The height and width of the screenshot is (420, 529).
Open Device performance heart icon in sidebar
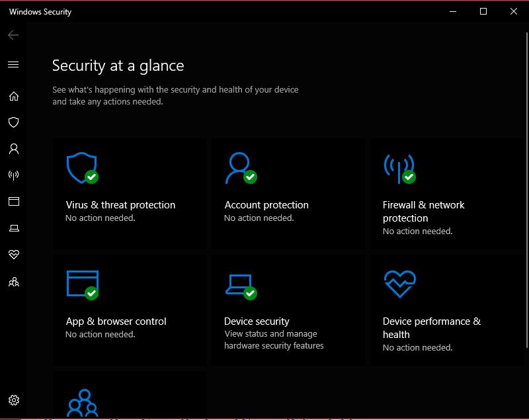tap(13, 255)
